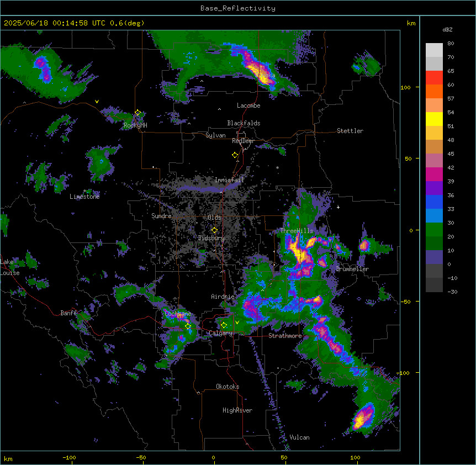Click the km label at bottom left
Viewport: 476px width, 465px height.
(8, 459)
